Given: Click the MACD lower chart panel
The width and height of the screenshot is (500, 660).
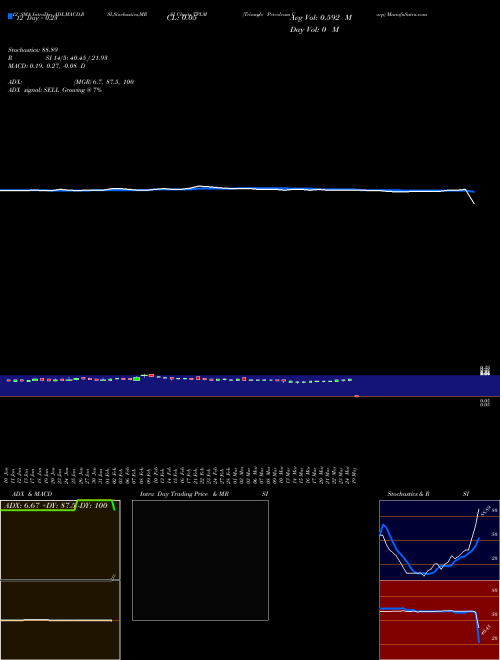Looking at the screenshot, I should 60,620.
